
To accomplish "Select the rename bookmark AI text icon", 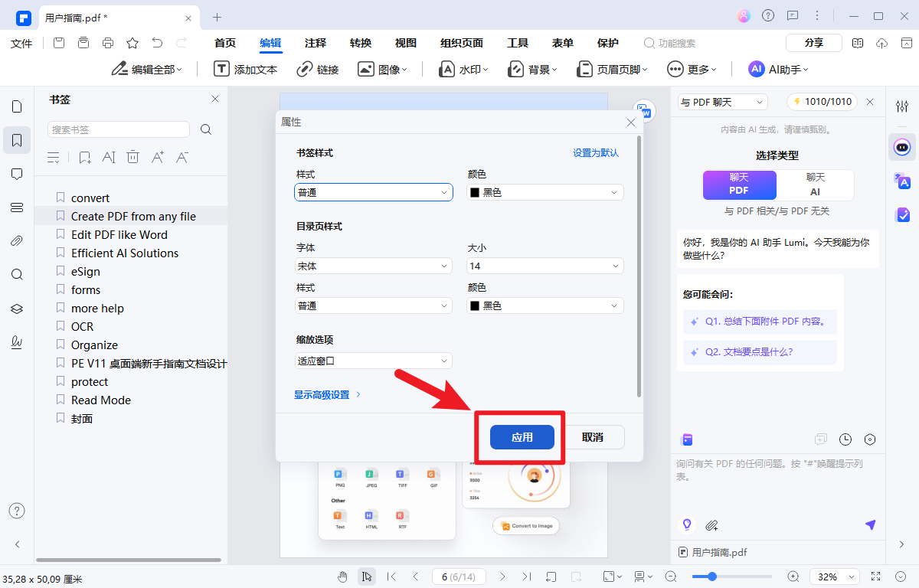I will [x=108, y=157].
